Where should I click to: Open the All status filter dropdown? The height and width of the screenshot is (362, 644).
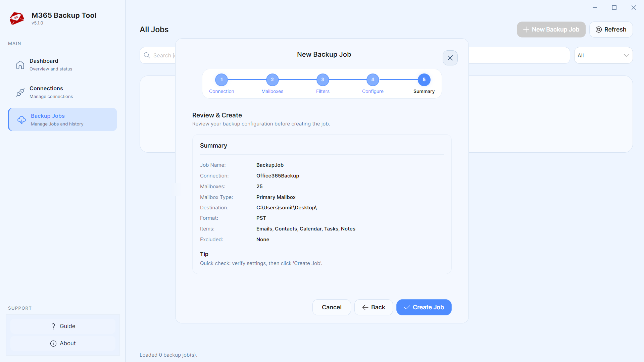pos(603,55)
